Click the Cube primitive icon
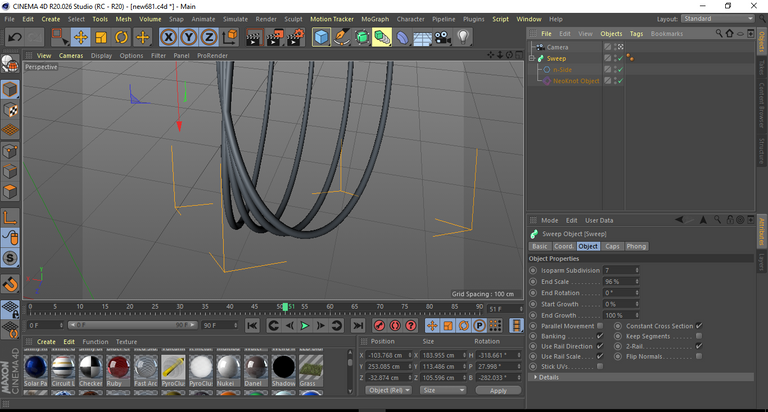This screenshot has height=412, width=768. click(x=321, y=37)
